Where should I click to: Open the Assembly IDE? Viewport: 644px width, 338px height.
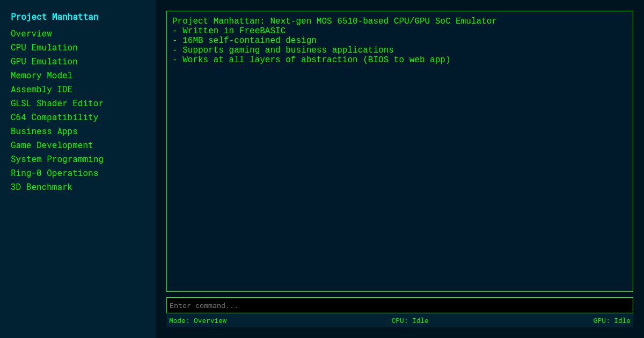[41, 89]
